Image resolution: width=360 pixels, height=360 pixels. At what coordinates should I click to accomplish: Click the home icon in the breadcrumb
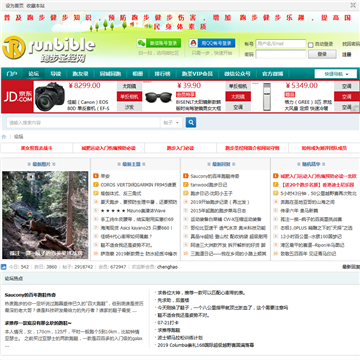point(4,137)
